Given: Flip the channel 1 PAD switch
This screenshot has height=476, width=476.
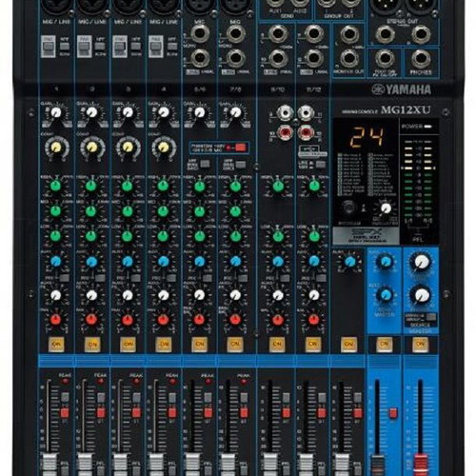Looking at the screenshot, I should coord(49,47).
